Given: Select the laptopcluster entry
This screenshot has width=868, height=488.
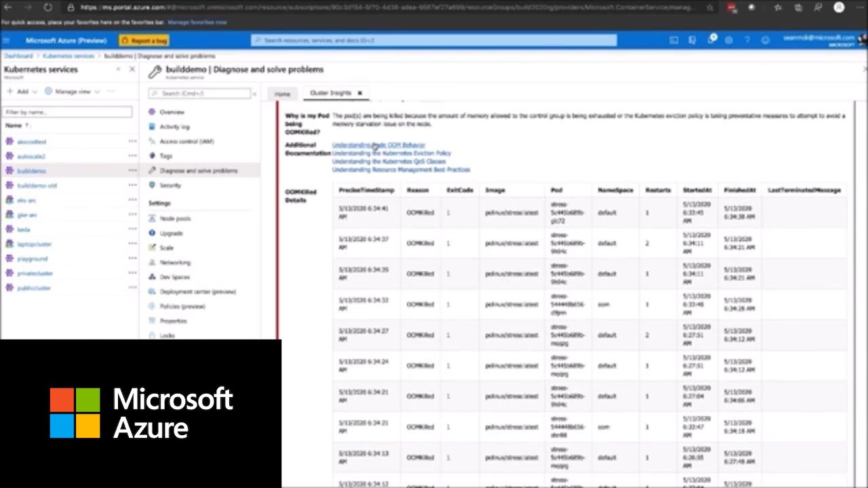Looking at the screenshot, I should click(35, 244).
